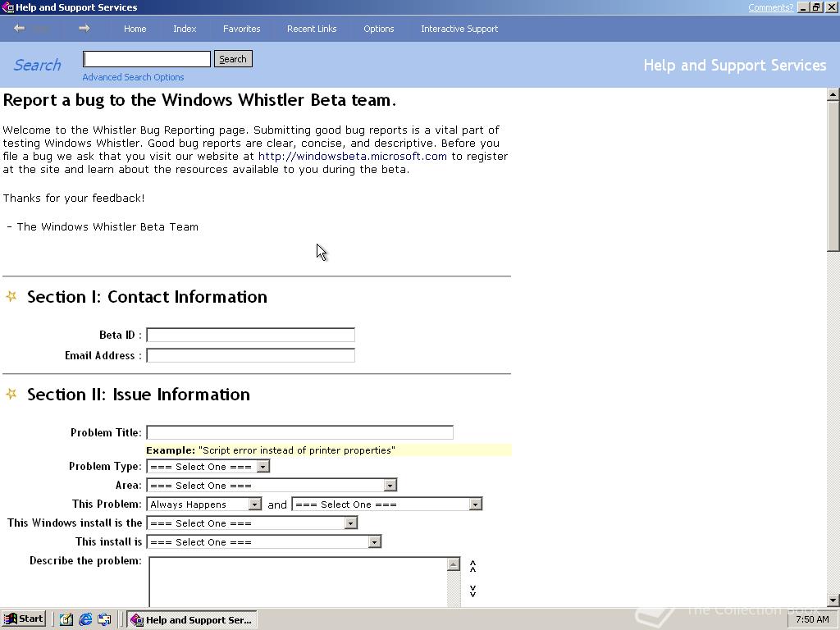Open Interactive Support
The image size is (840, 630).
tap(459, 29)
